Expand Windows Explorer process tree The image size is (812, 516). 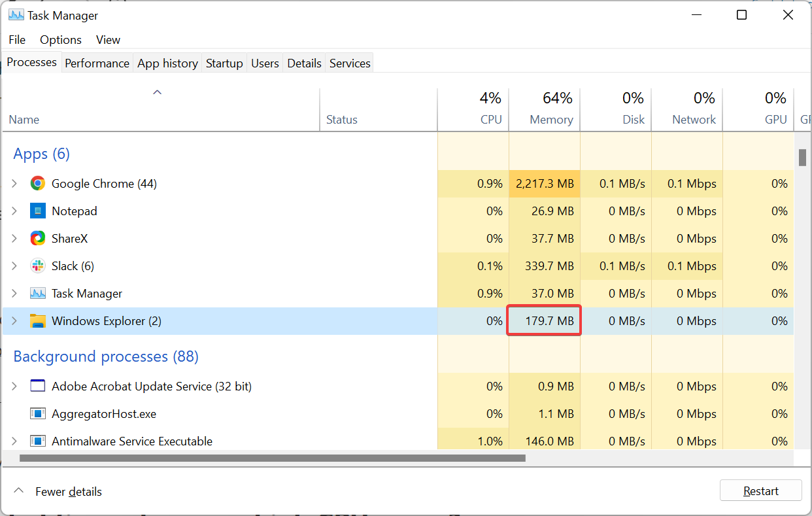[14, 321]
